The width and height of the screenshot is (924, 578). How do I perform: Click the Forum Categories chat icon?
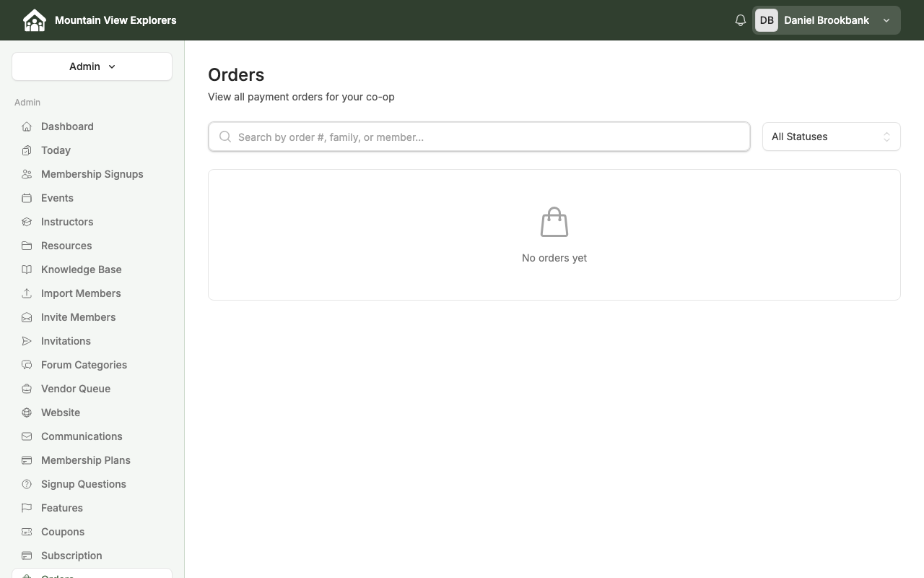point(27,365)
